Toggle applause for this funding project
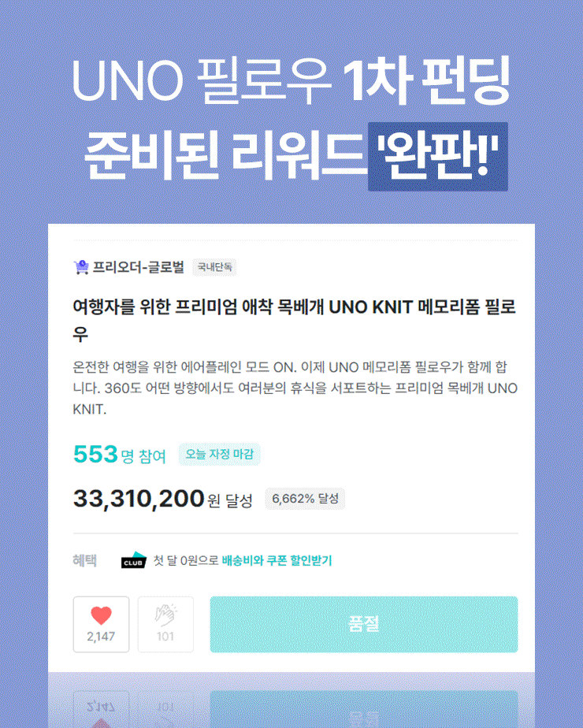This screenshot has width=583, height=728. click(x=165, y=625)
